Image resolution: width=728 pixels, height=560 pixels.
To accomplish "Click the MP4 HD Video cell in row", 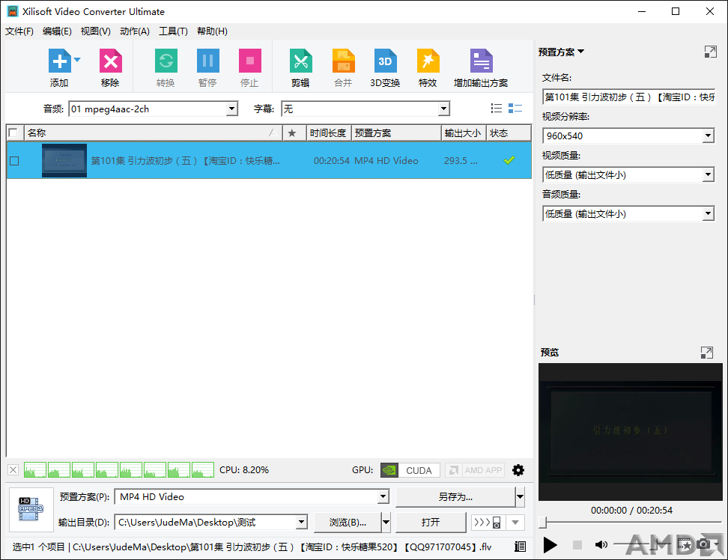I will (x=386, y=160).
